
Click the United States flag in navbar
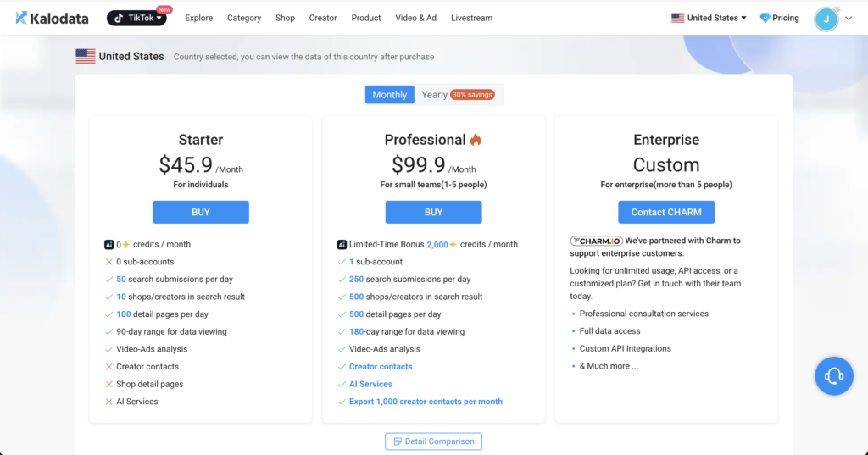pyautogui.click(x=677, y=18)
